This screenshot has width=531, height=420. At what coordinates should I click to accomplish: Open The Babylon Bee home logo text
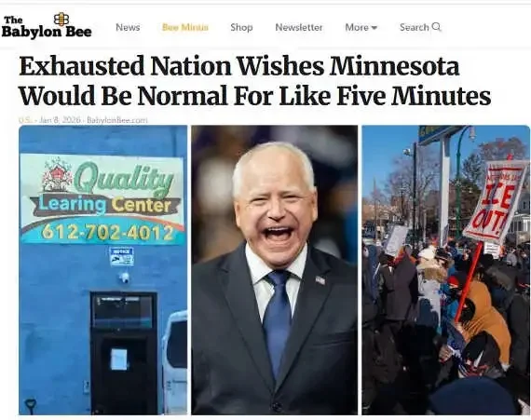point(47,26)
